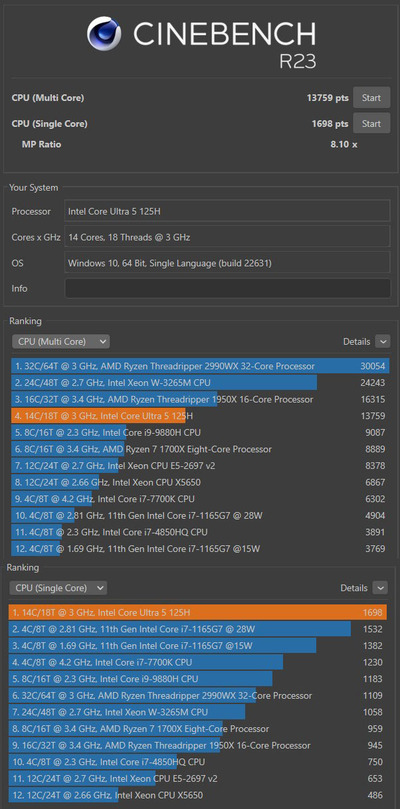The height and width of the screenshot is (809, 400).
Task: Select the orange Core Ultra 5 125H row scoring 13759
Action: click(x=200, y=416)
